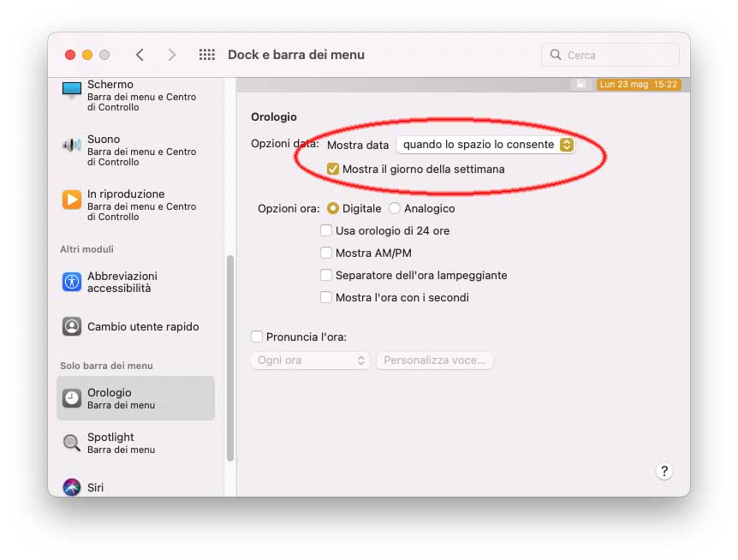Image resolution: width=738 pixels, height=560 pixels.
Task: Click the close window red button
Action: pos(70,55)
